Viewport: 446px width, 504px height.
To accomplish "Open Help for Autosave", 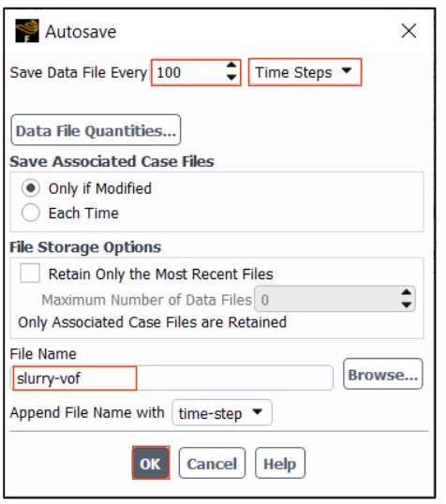I will click(280, 463).
